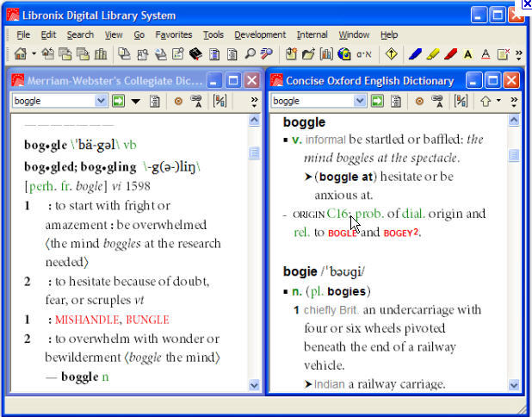Click the up arrow icon in Oxford toolbar
532x417 pixels.
(486, 101)
